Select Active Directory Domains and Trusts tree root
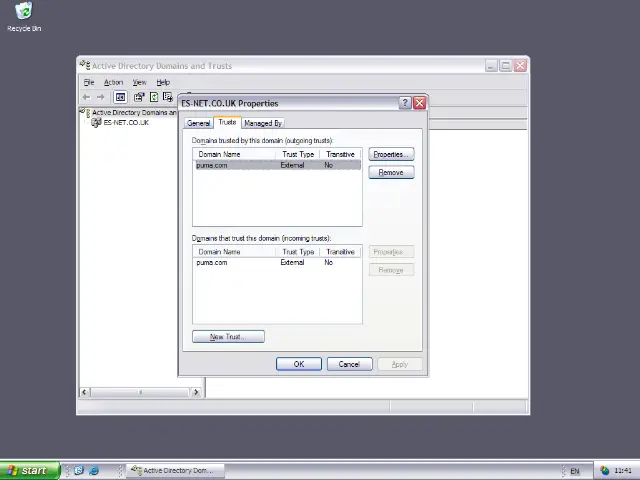This screenshot has width=640, height=480. [134, 112]
